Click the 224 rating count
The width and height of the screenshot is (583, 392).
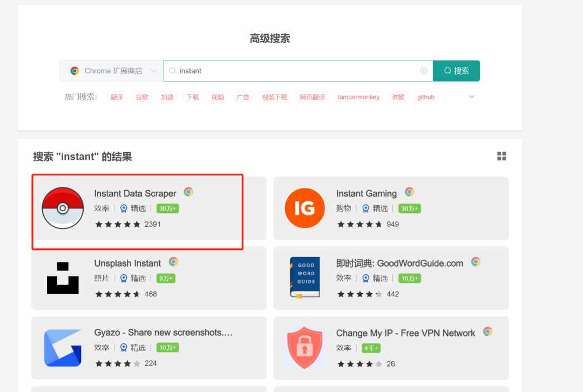pos(151,363)
